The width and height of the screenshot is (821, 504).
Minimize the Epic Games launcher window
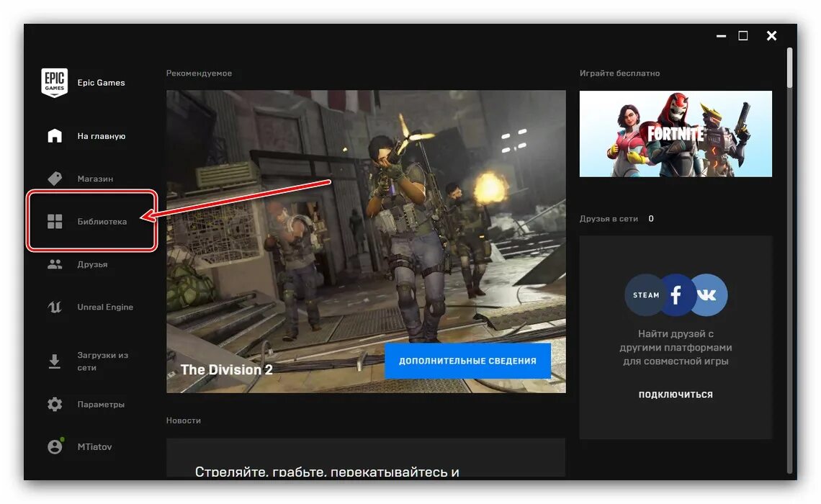pos(721,35)
